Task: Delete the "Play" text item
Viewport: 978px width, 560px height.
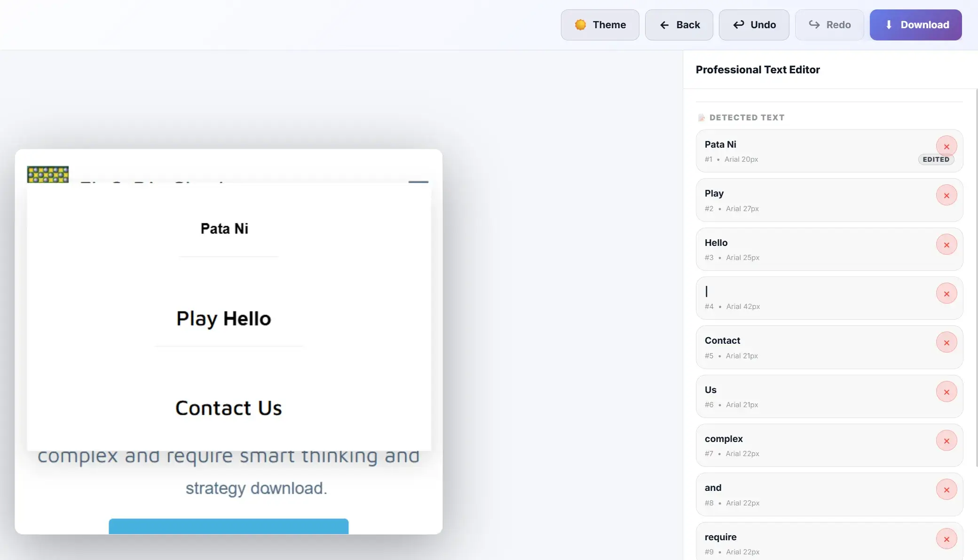Action: 946,196
